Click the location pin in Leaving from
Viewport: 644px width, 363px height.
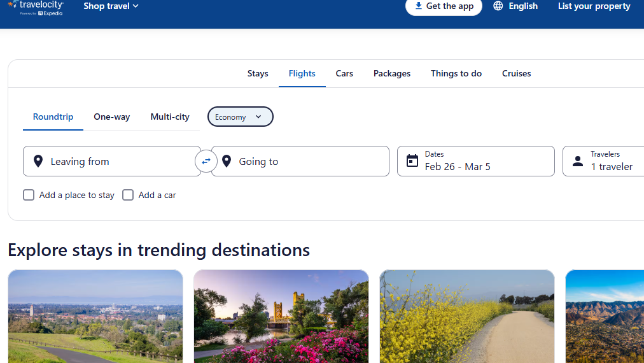[x=38, y=161]
